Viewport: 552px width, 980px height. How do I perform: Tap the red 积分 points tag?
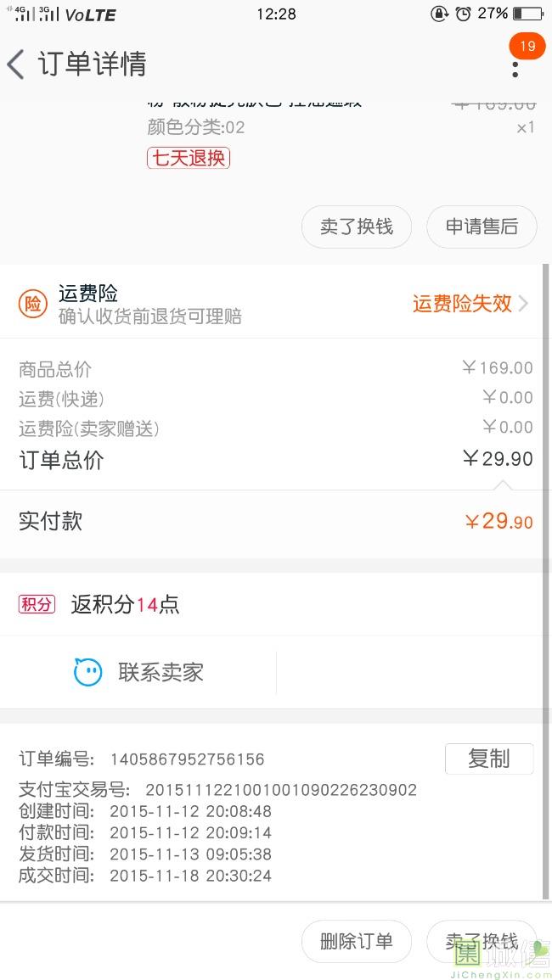pyautogui.click(x=37, y=604)
